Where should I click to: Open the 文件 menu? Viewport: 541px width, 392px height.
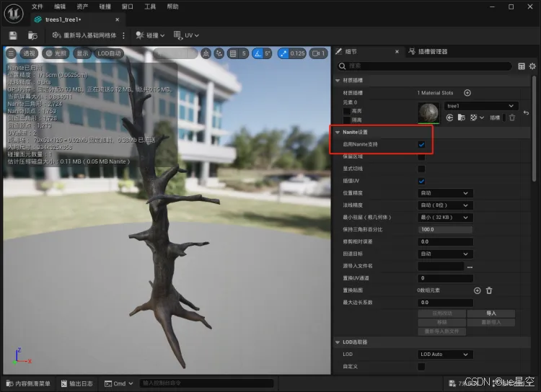coord(38,6)
